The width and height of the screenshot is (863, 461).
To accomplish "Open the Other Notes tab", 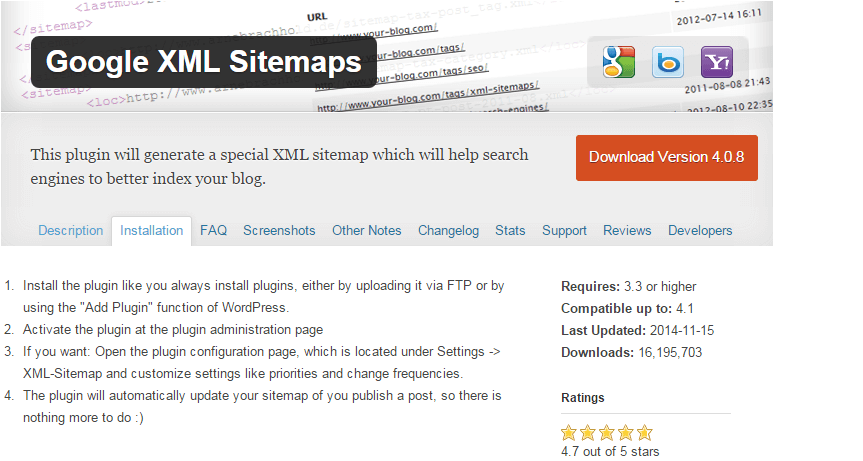I will [367, 230].
